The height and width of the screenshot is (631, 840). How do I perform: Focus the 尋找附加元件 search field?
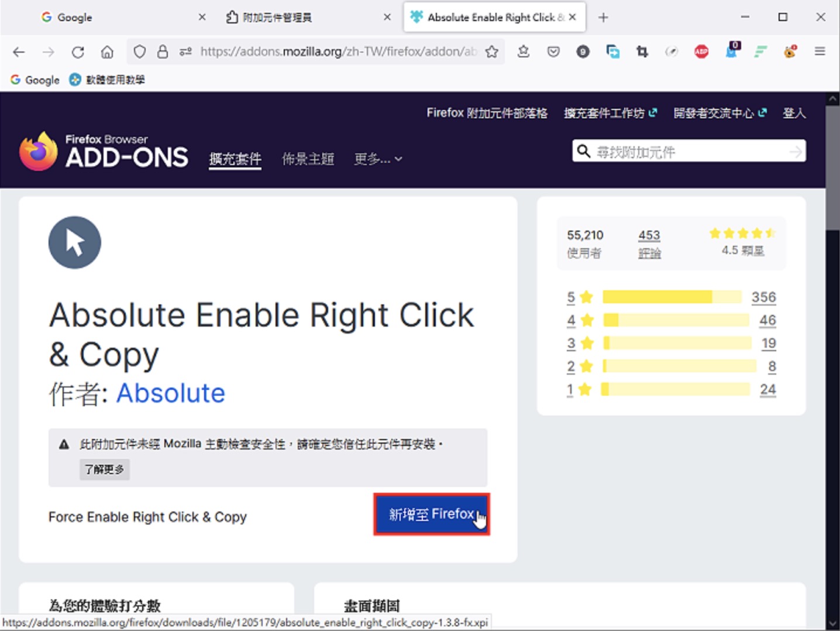click(689, 152)
